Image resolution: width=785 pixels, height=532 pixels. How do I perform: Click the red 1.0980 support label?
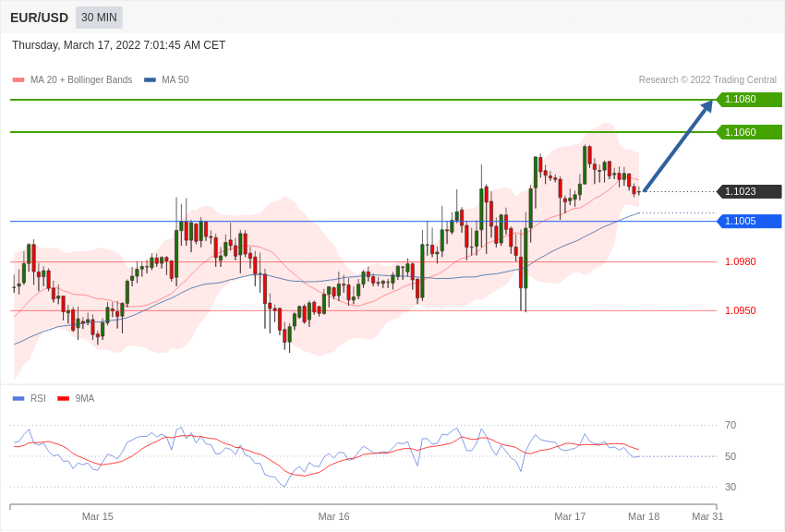point(741,261)
